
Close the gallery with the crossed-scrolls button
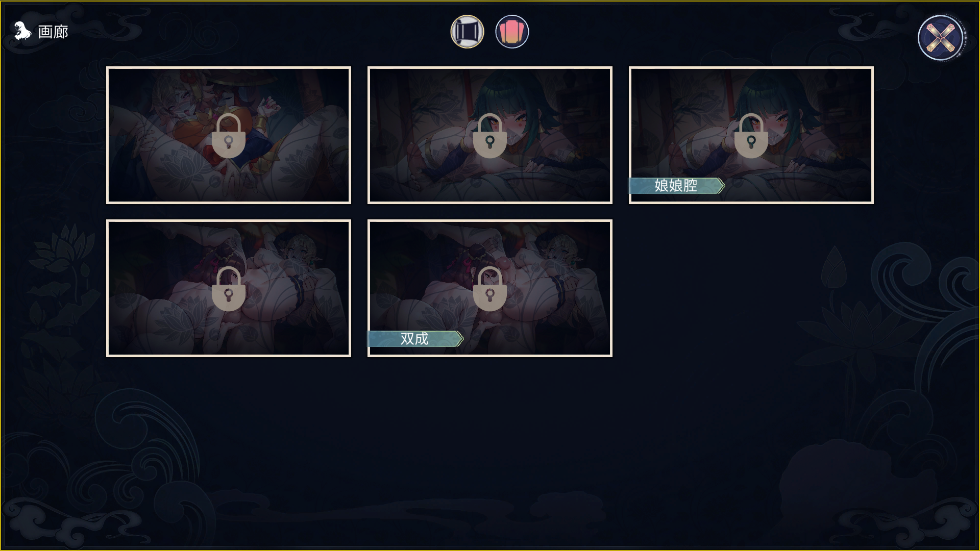coord(940,38)
